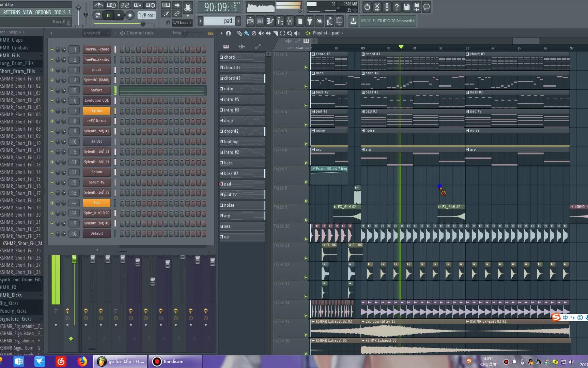
Task: Open the 1/4 beat snap dropdown
Action: pos(182,23)
